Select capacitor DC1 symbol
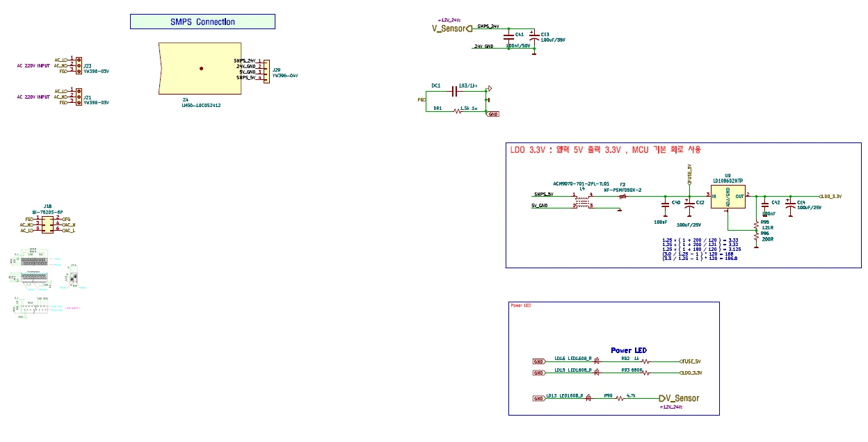Viewport: 868px width, 442px height. click(x=455, y=90)
